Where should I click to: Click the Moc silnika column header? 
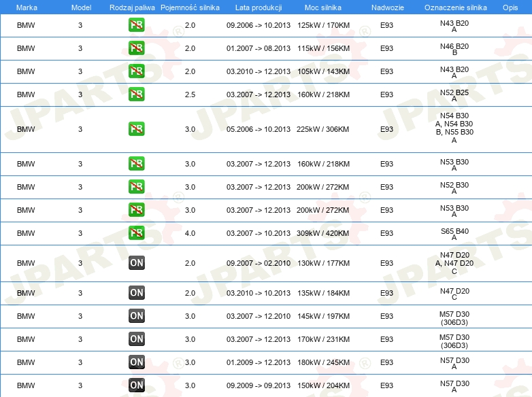323,7
